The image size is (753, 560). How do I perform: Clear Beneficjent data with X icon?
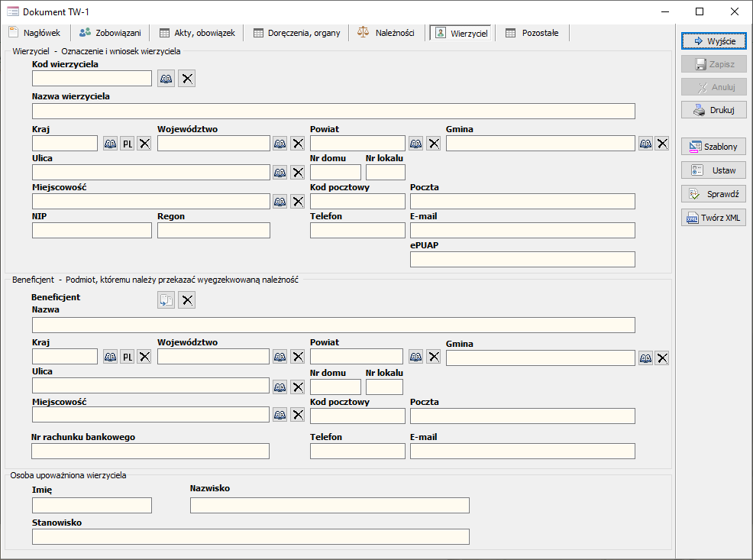(186, 300)
